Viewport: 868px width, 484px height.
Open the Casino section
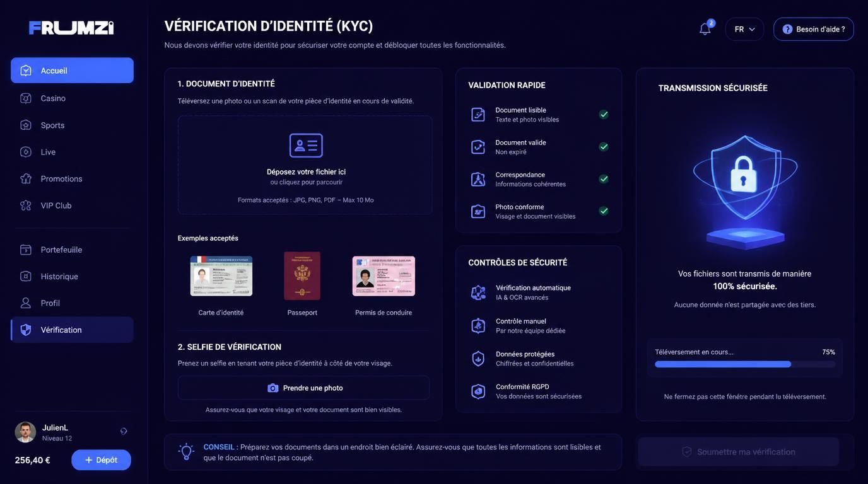(x=72, y=98)
